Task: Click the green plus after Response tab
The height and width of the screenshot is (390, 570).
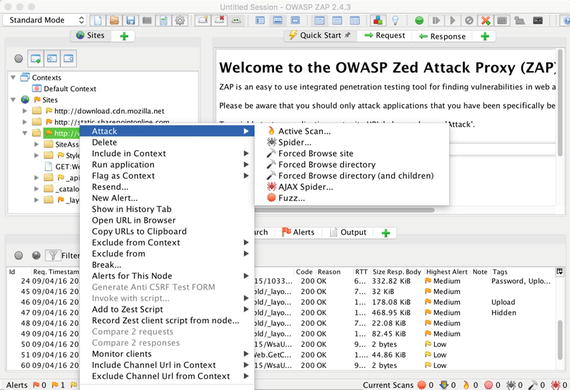Action: 485,36
